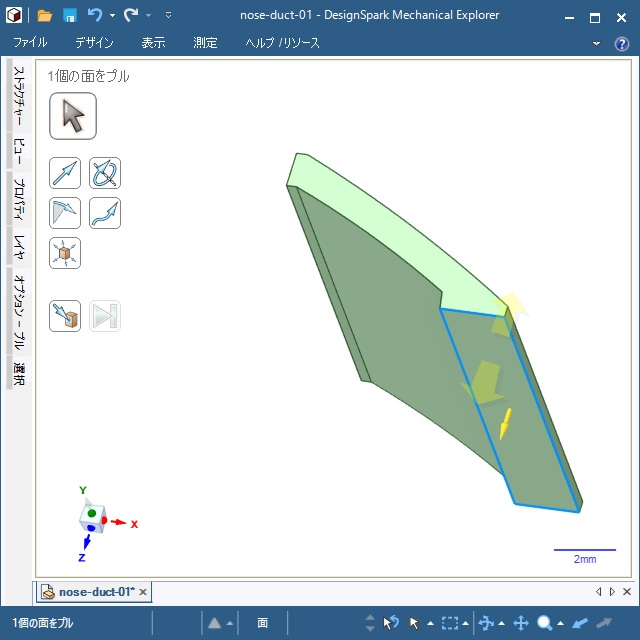Click the pan arrows icon in status bar

(x=521, y=623)
